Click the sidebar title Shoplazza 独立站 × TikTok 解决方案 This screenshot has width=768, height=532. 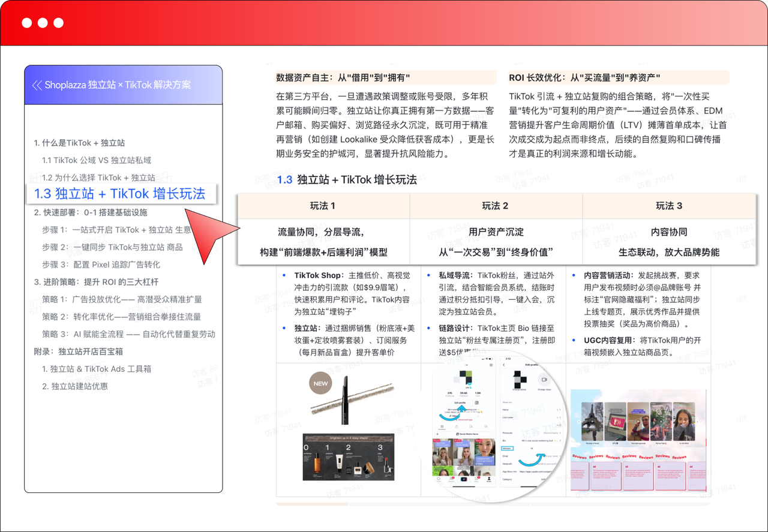tap(118, 85)
